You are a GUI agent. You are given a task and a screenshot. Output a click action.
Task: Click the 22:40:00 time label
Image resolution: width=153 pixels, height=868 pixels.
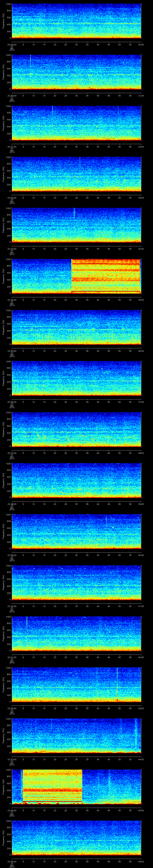12,606
